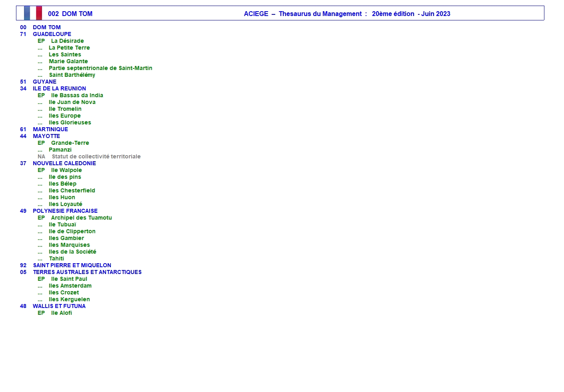Select SAINT PIERRE ET MIQUELON

pos(72,265)
